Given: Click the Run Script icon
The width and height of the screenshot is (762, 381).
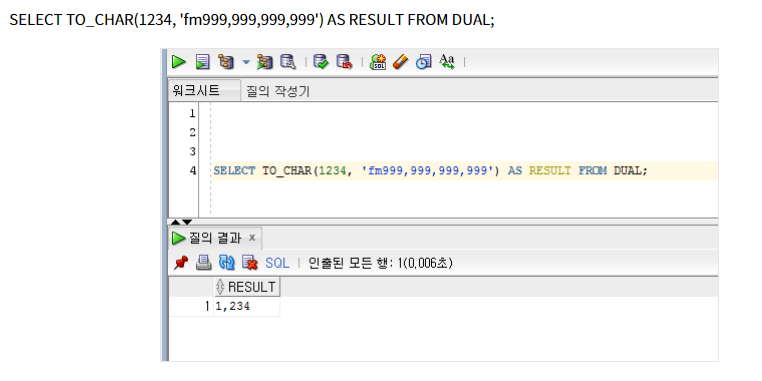Looking at the screenshot, I should click(x=202, y=62).
